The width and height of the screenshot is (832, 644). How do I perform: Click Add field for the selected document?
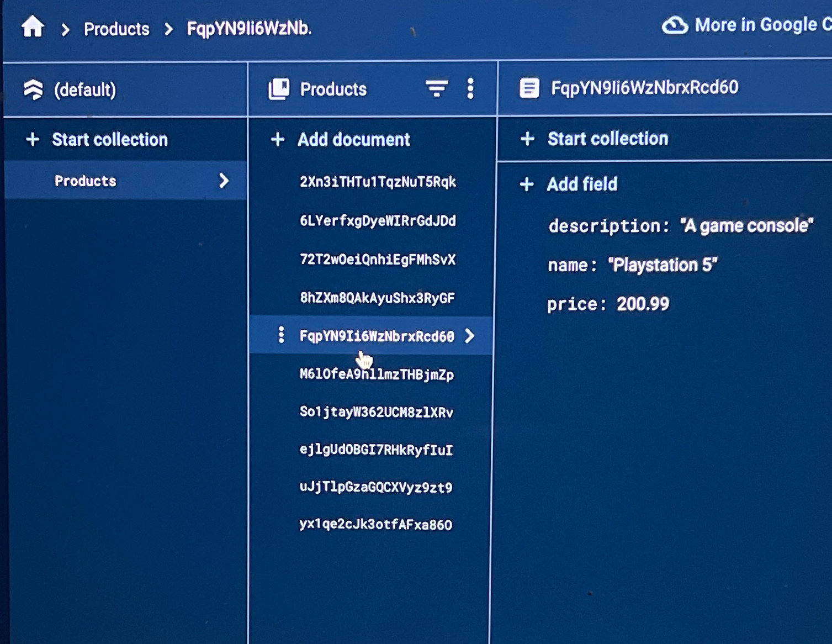(x=581, y=184)
